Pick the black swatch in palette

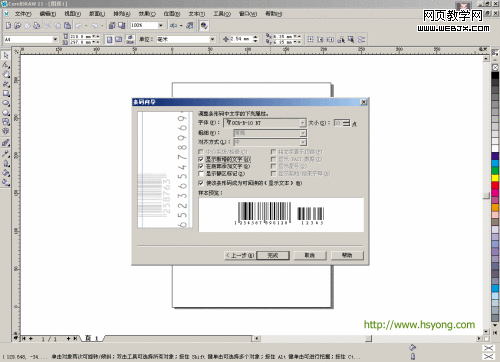coord(495,75)
